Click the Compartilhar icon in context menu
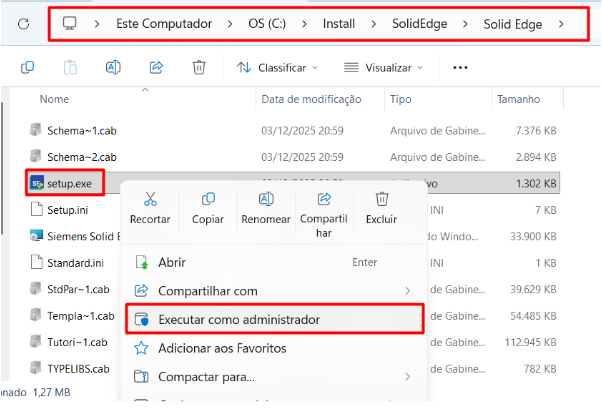The width and height of the screenshot is (602, 417). pyautogui.click(x=323, y=199)
